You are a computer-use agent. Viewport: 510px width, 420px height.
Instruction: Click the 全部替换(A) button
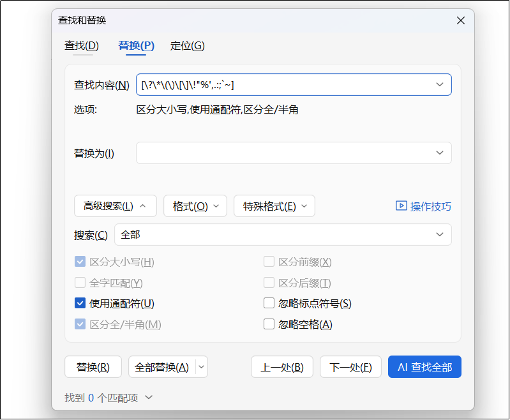pos(162,367)
